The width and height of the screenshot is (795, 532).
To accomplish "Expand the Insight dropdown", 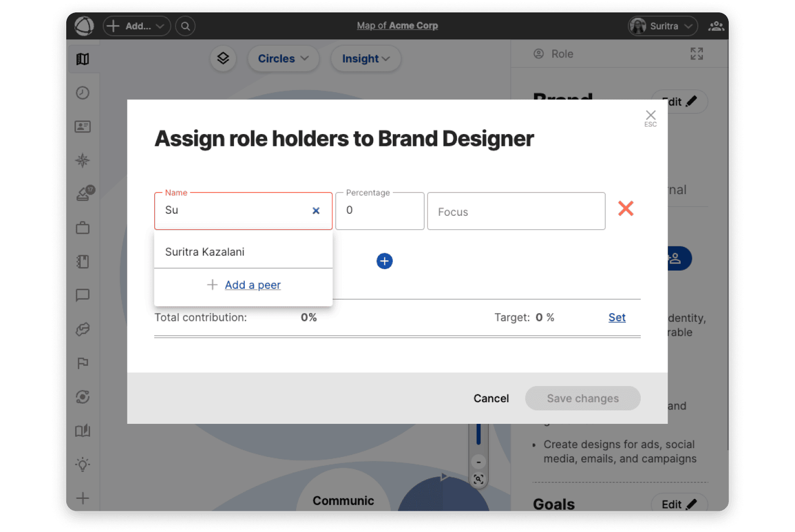I will coord(365,58).
